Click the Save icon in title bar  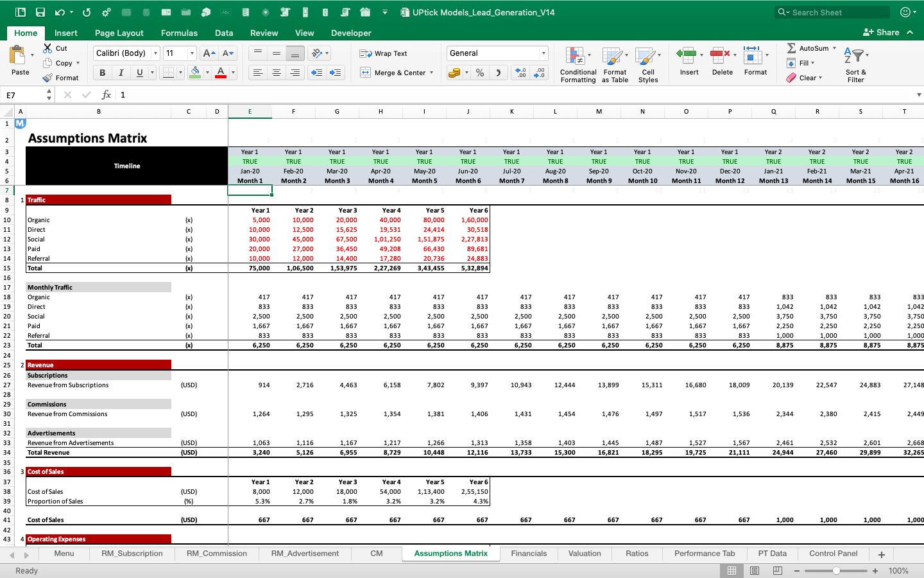click(x=40, y=12)
